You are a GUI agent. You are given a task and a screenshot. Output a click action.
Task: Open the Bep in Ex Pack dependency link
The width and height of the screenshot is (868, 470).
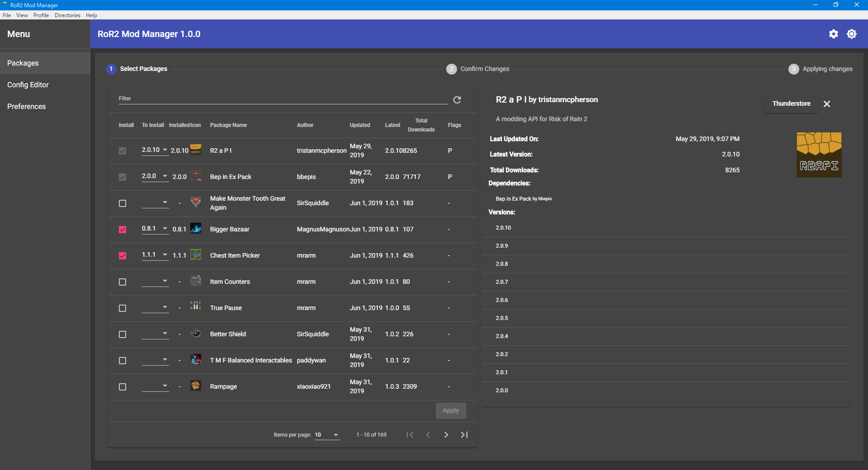click(524, 199)
